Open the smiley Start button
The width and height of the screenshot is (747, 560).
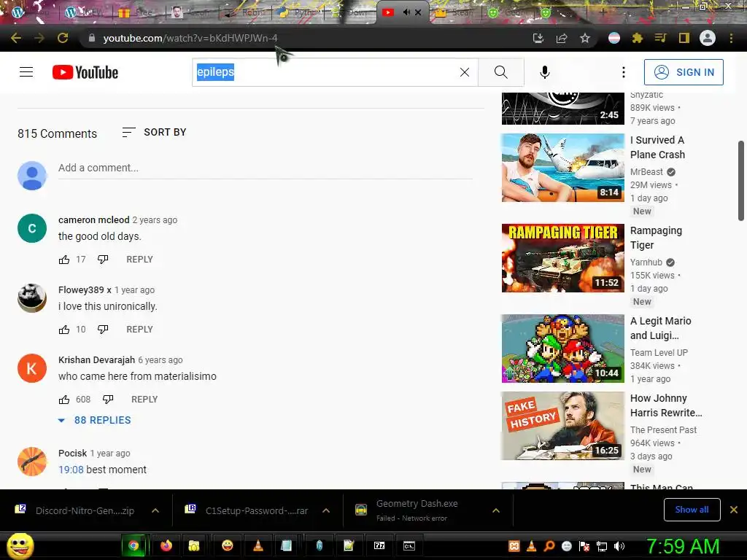(x=20, y=545)
